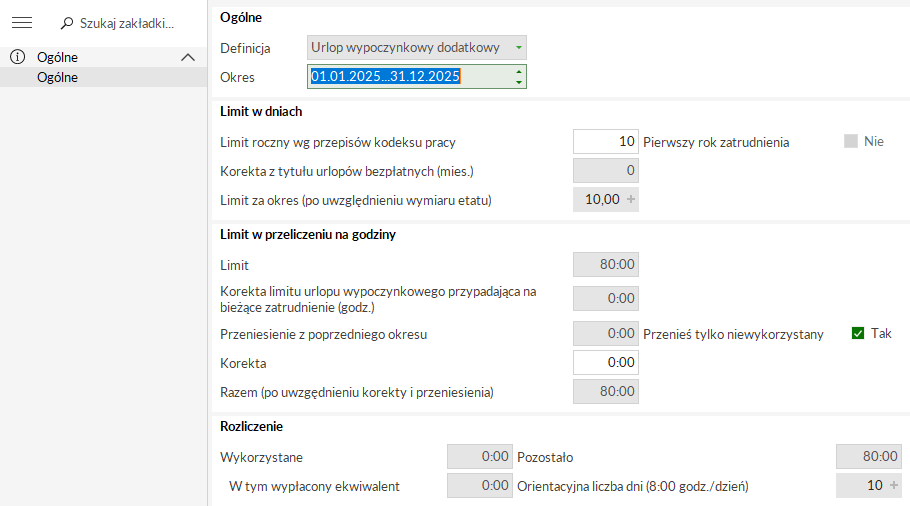Decrease Okres with the down arrow
The width and height of the screenshot is (910, 506).
point(518,82)
